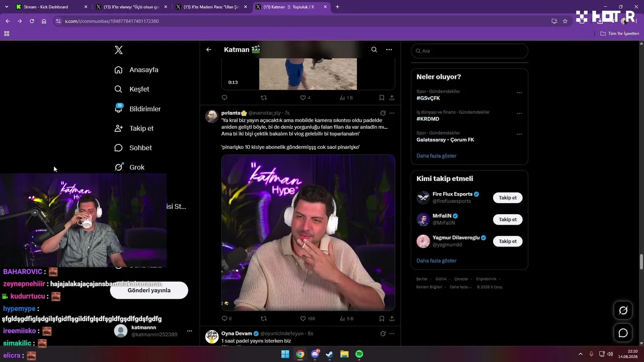644x362 pixels.
Task: Reply to pırlanta's post with 8 replies
Action: pyautogui.click(x=226, y=318)
